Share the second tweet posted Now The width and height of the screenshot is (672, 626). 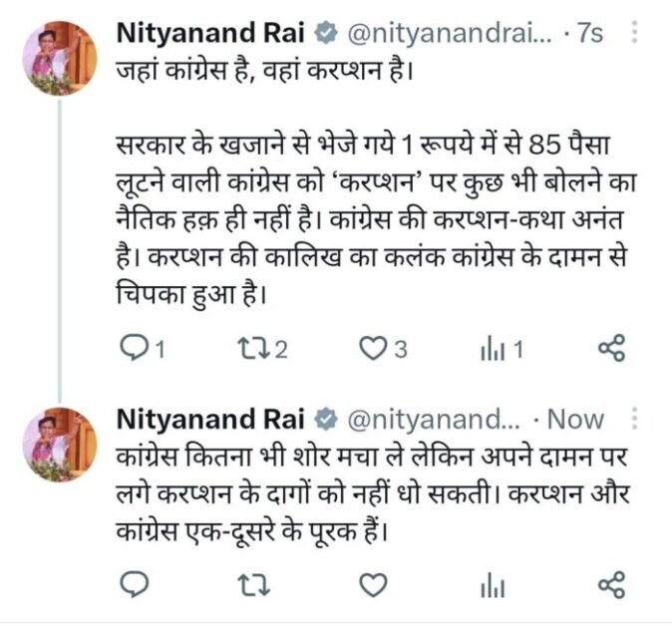coord(610,583)
